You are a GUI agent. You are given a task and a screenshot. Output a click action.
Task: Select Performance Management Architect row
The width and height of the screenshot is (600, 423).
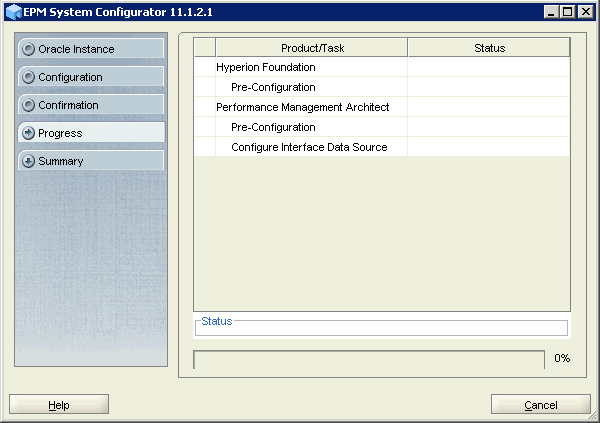tap(302, 107)
